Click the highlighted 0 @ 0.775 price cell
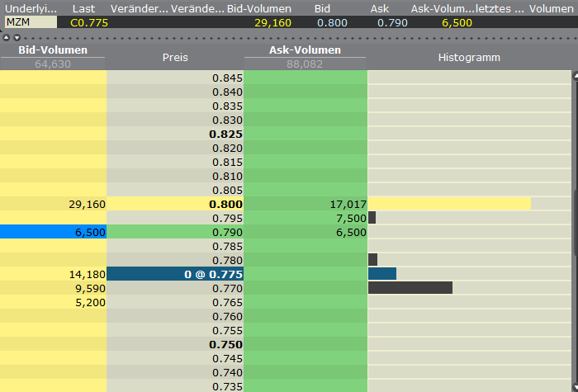Screen dimensions: 578x392 [x=175, y=273]
